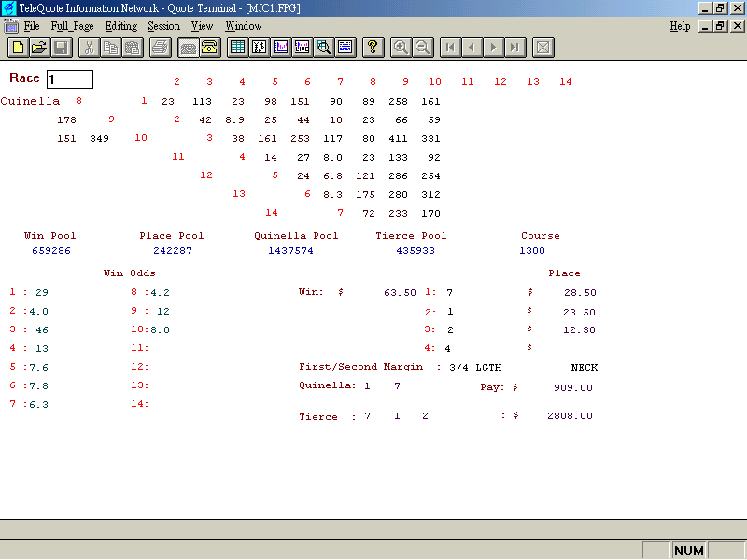
Task: Click the place payout 23.50
Action: click(579, 312)
